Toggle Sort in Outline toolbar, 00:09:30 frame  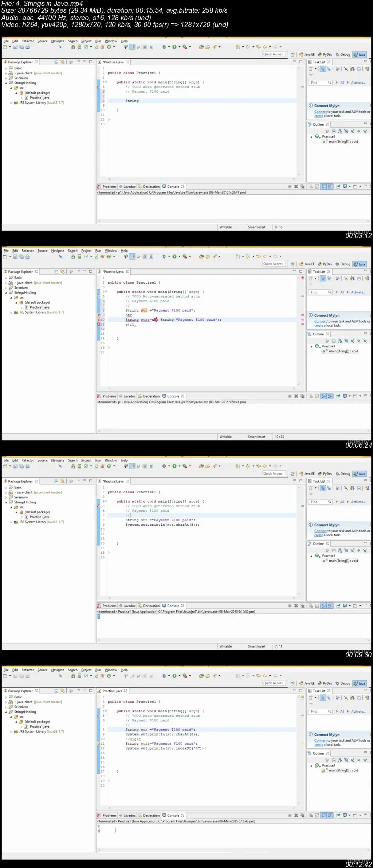pyautogui.click(x=339, y=550)
